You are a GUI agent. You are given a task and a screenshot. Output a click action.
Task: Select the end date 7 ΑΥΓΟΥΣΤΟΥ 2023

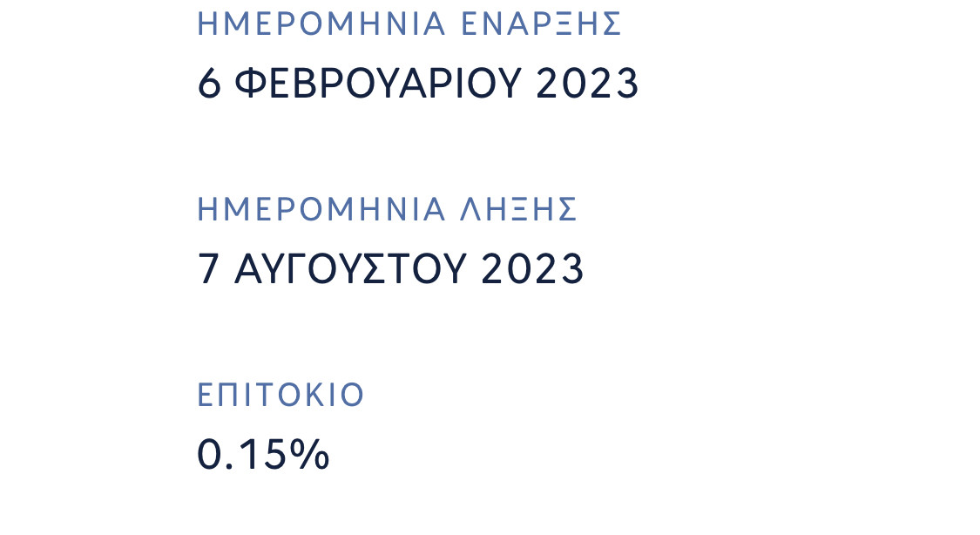pyautogui.click(x=390, y=269)
